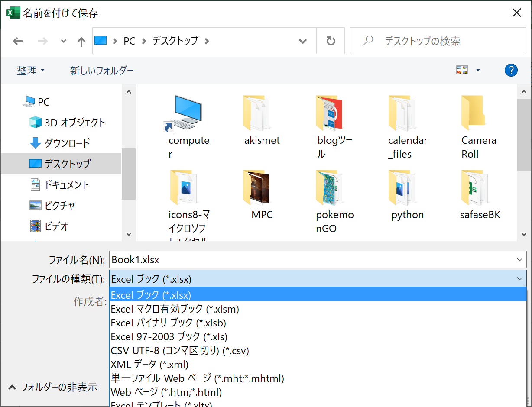Click the refresh icon in the address bar
Viewport: 532px width, 407px height.
331,41
